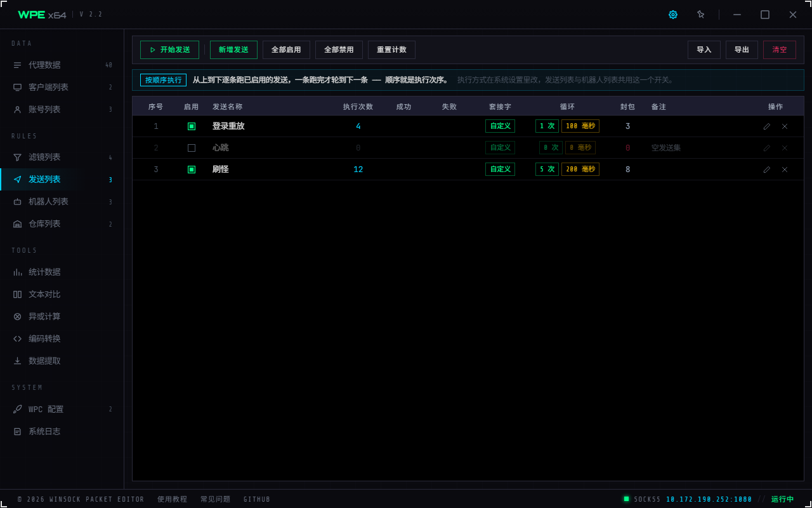Click the 100 毫秒 interval tag
The image size is (812, 508).
580,126
